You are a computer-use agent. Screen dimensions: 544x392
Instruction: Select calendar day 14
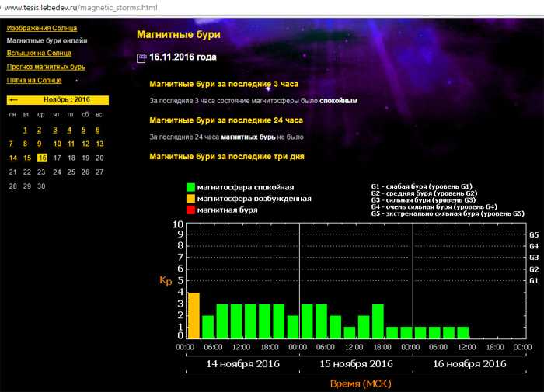pos(13,158)
